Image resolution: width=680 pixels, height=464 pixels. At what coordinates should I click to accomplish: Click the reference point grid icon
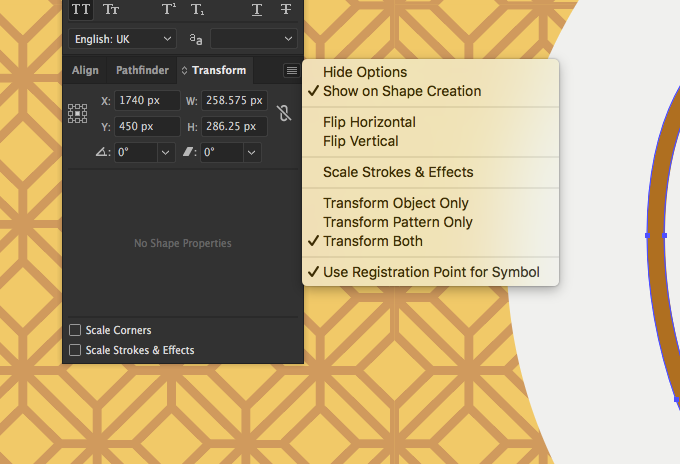[x=78, y=114]
